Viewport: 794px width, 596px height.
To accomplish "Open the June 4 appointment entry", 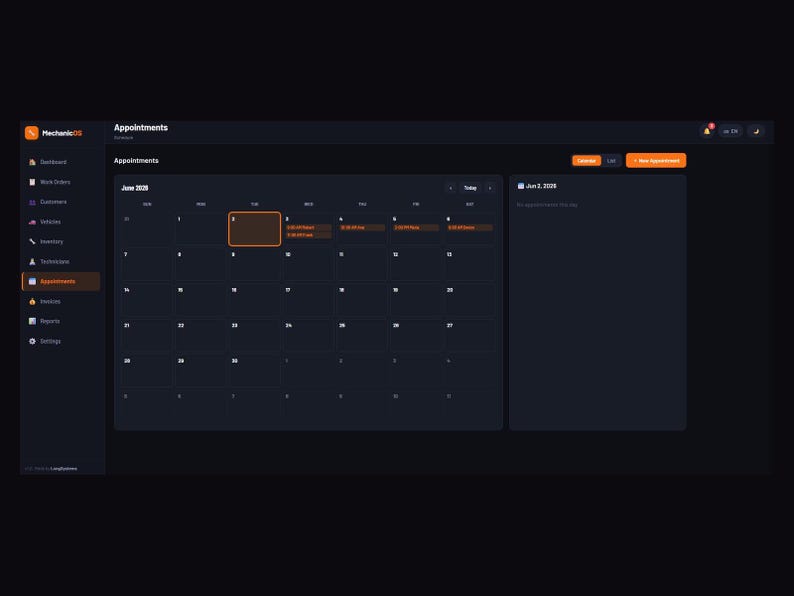I will pos(362,227).
